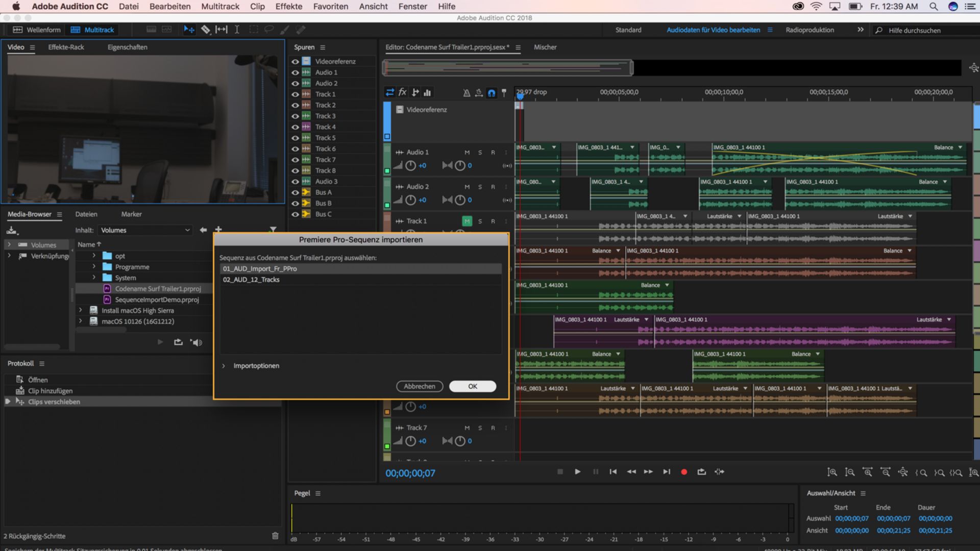Click the Zoom In timeline magnifier icon
Viewport: 980px width, 551px height.
tap(832, 472)
